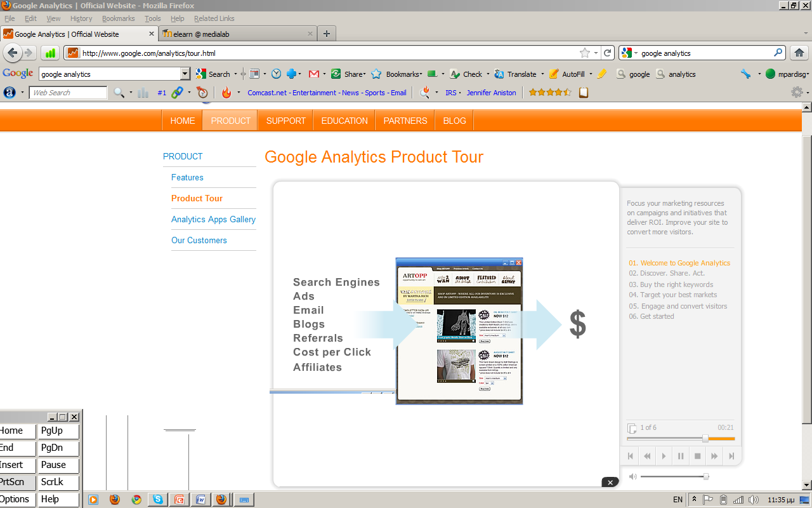Click the flame icon on the Ask toolbar
Viewport: 812px width, 508px height.
pyautogui.click(x=226, y=93)
